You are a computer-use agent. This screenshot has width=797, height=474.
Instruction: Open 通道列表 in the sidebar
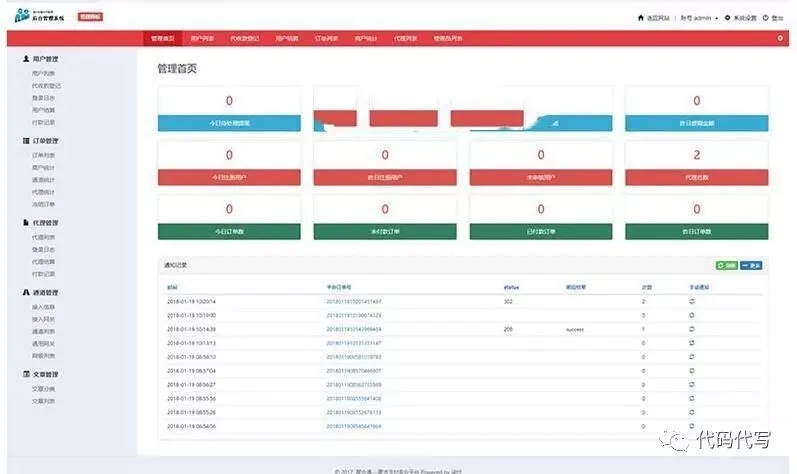pos(43,331)
